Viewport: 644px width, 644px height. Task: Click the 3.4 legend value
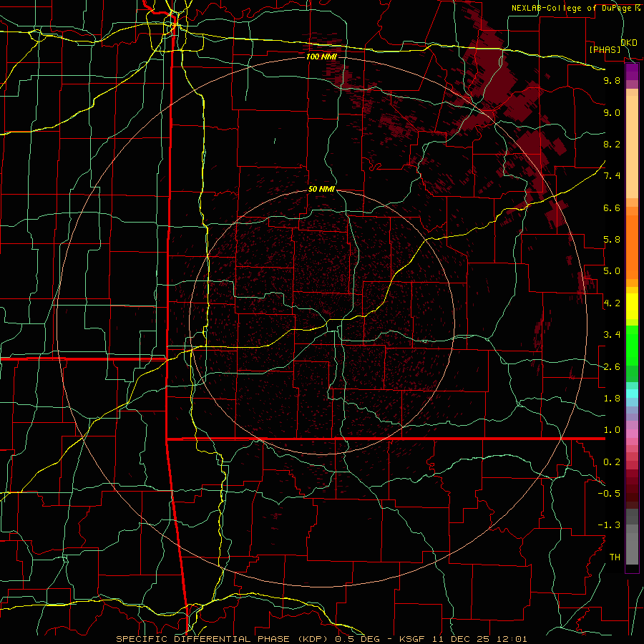(x=612, y=335)
